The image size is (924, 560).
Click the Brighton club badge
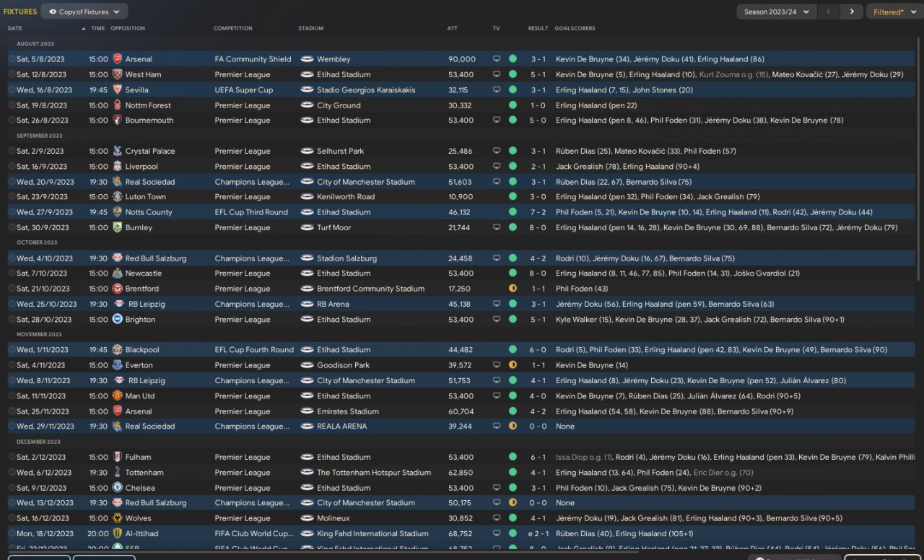pos(117,319)
